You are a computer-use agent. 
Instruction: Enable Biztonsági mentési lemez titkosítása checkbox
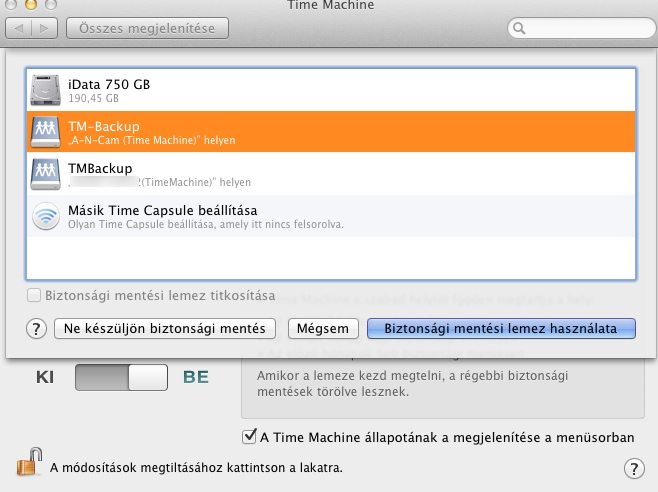tap(34, 295)
